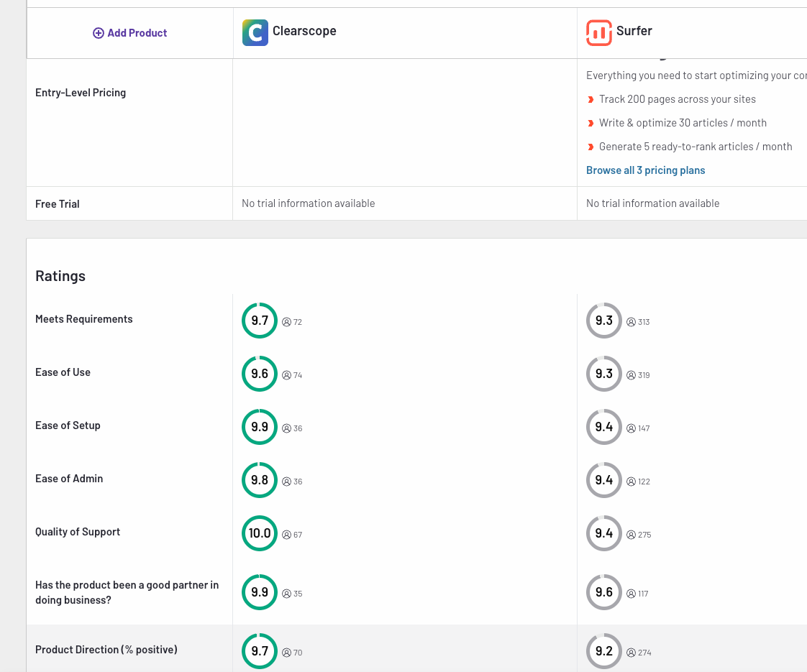Click the reviewer icon beside count 275
This screenshot has height=672, width=807.
pos(631,535)
